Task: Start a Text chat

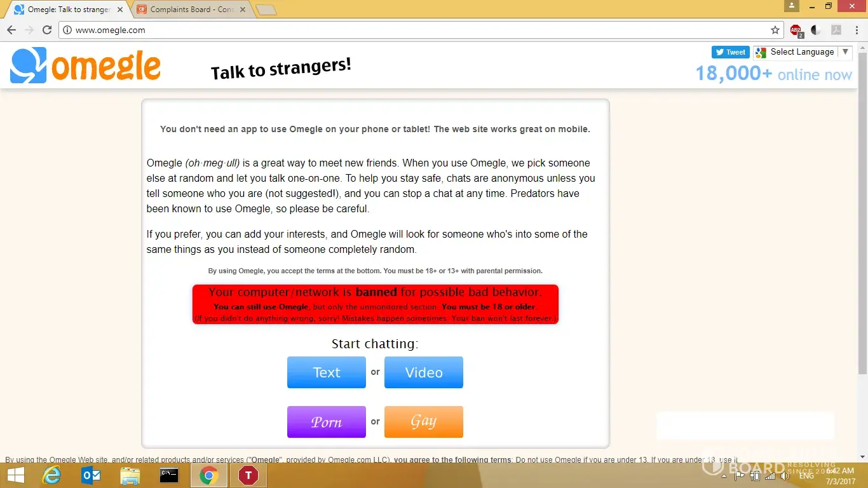Action: (327, 372)
